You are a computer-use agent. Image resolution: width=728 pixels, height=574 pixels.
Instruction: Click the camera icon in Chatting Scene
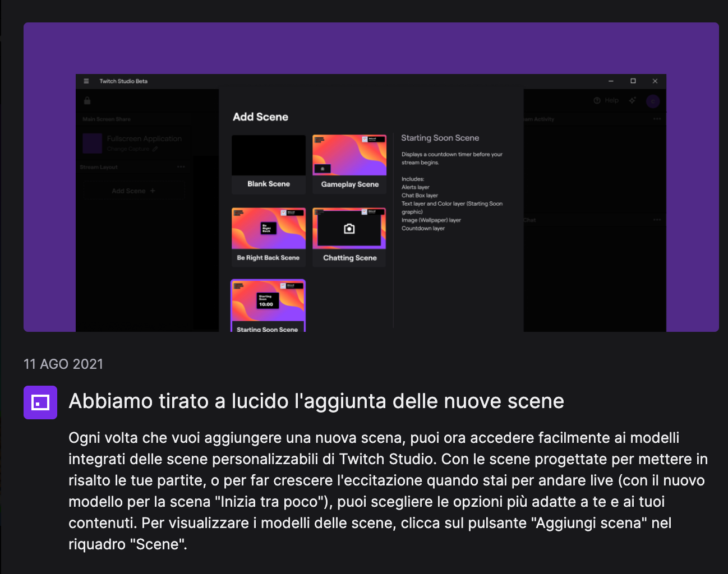pyautogui.click(x=349, y=229)
